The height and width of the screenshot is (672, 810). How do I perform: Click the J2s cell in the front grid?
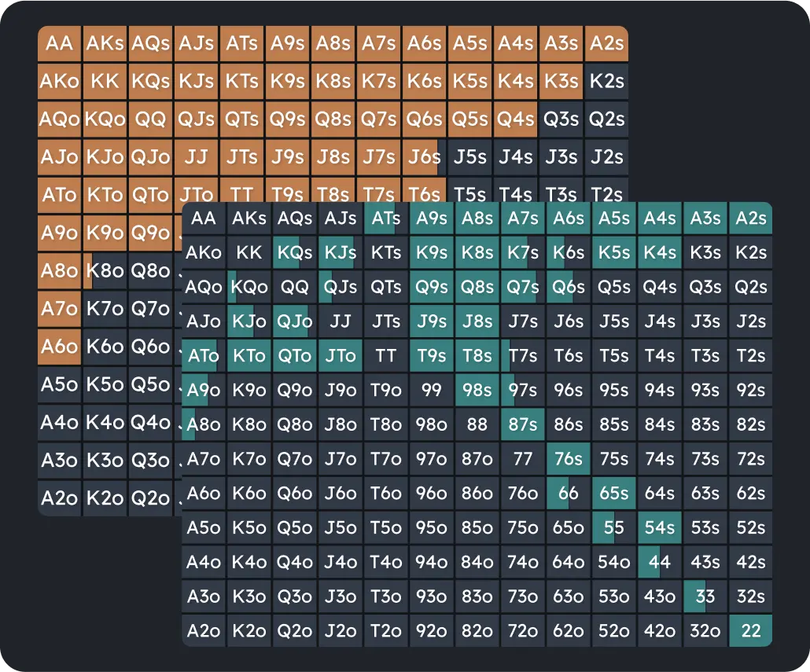click(749, 321)
